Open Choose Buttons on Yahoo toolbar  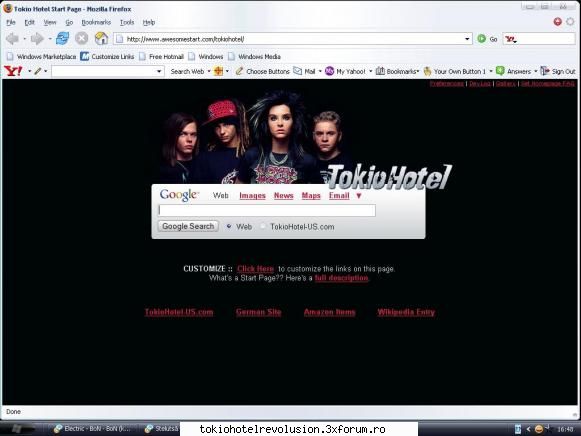point(263,71)
